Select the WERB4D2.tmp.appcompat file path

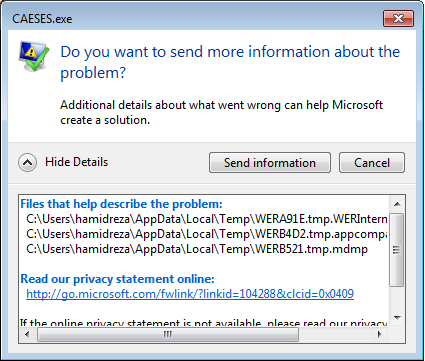click(x=207, y=234)
